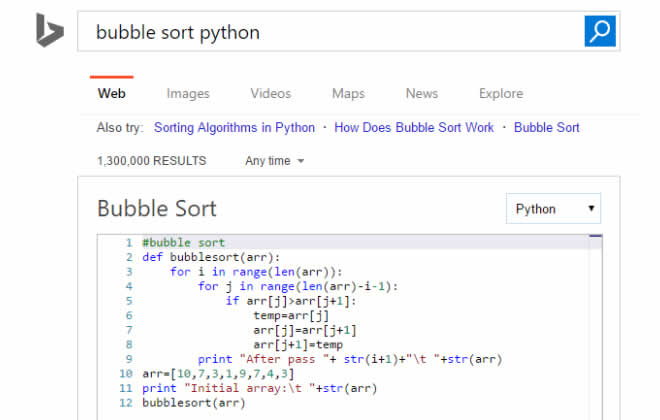
Task: Click the def bubblesort(arr): line
Action: point(211,257)
